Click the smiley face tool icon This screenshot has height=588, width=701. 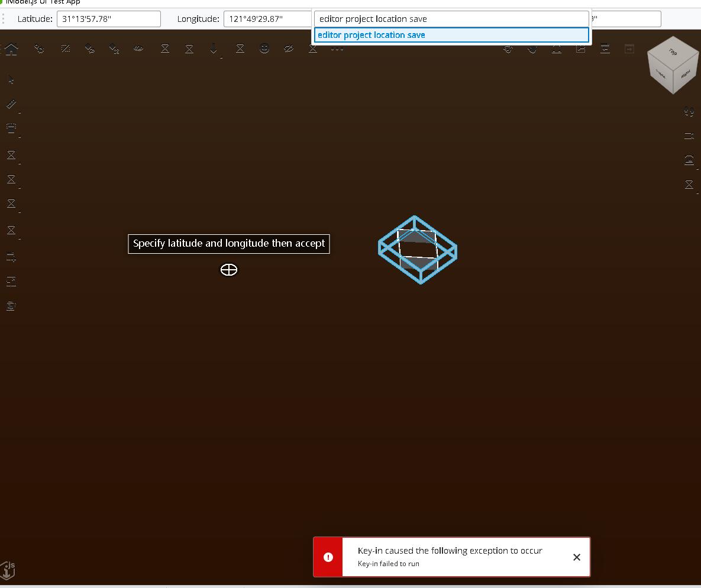pos(264,49)
